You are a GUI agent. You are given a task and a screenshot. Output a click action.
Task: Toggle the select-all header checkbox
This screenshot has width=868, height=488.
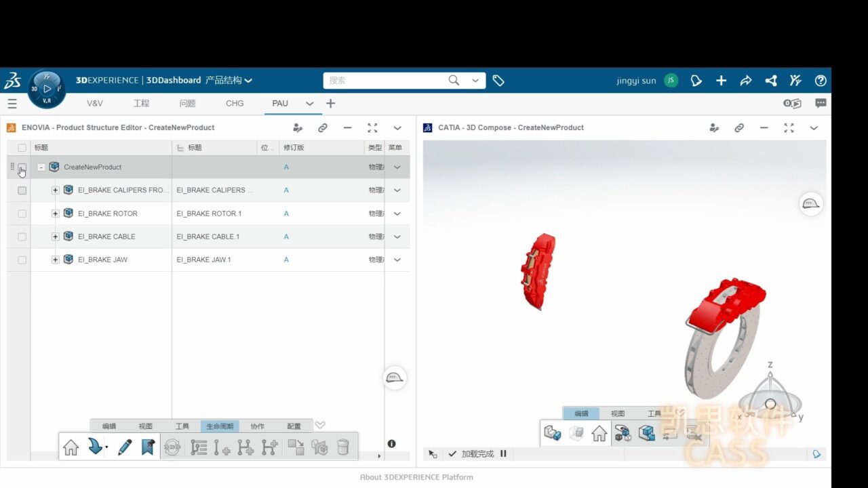pyautogui.click(x=22, y=148)
